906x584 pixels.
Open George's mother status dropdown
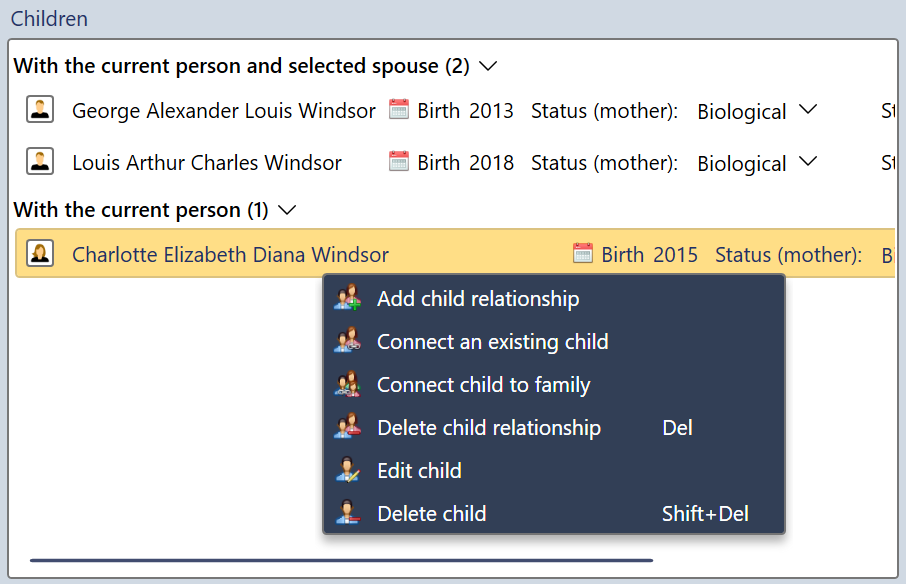point(808,111)
